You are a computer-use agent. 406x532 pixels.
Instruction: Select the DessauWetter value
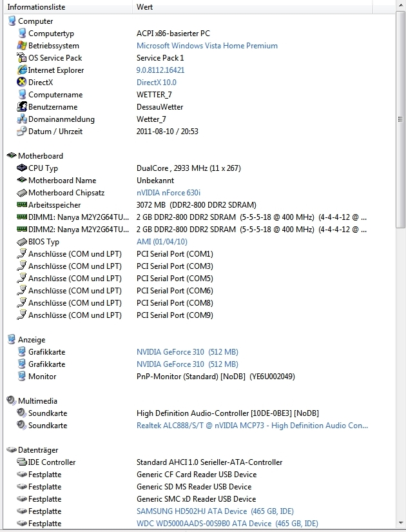click(160, 107)
